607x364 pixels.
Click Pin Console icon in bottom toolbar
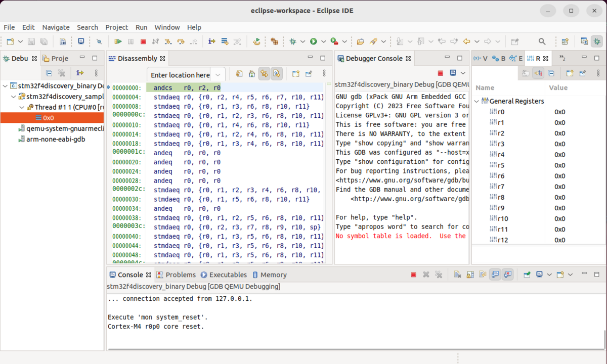[x=527, y=275]
